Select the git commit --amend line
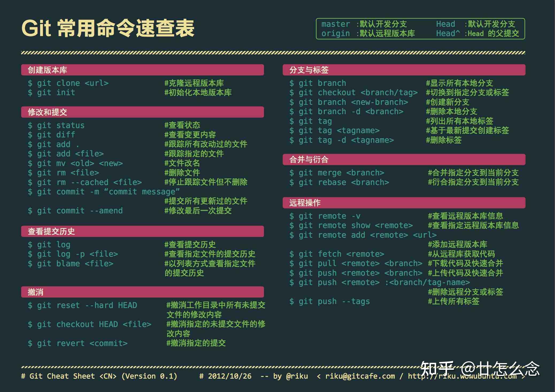The width and height of the screenshot is (555, 392). [x=75, y=211]
